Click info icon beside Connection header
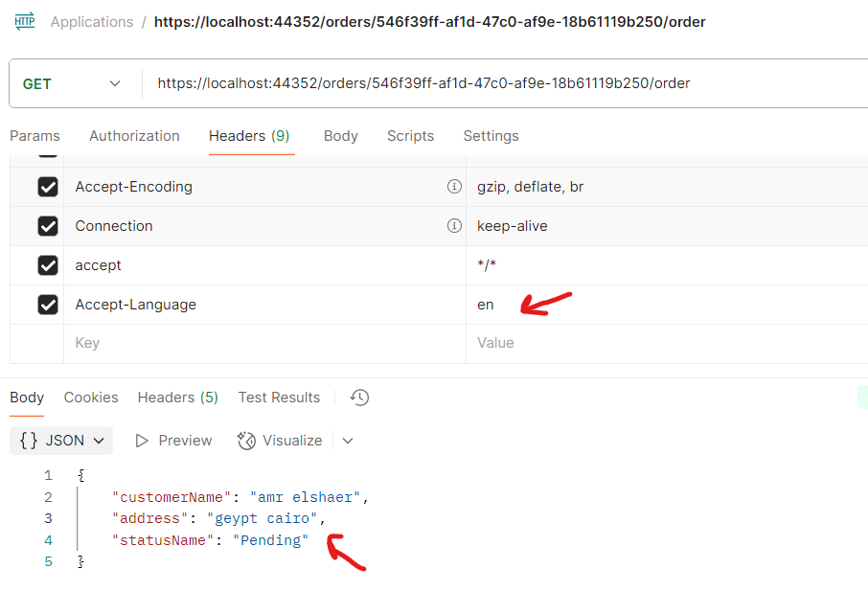 [x=454, y=226]
